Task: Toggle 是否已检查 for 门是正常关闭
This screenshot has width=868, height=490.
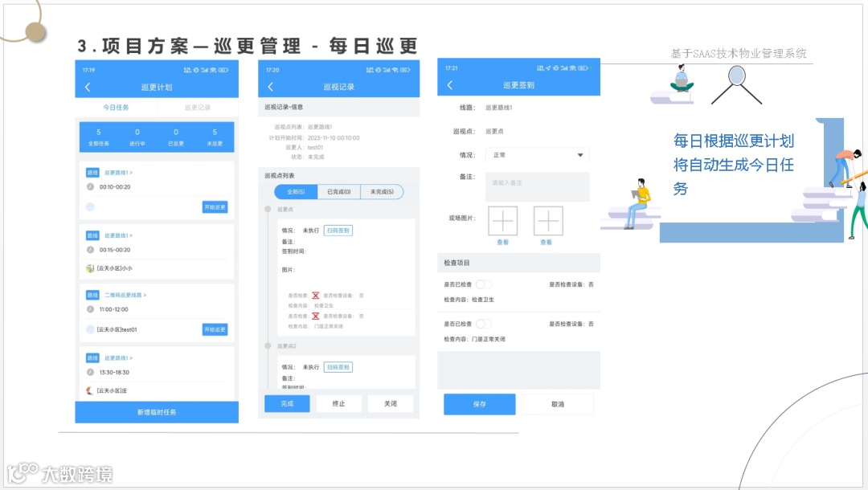Action: 483,324
